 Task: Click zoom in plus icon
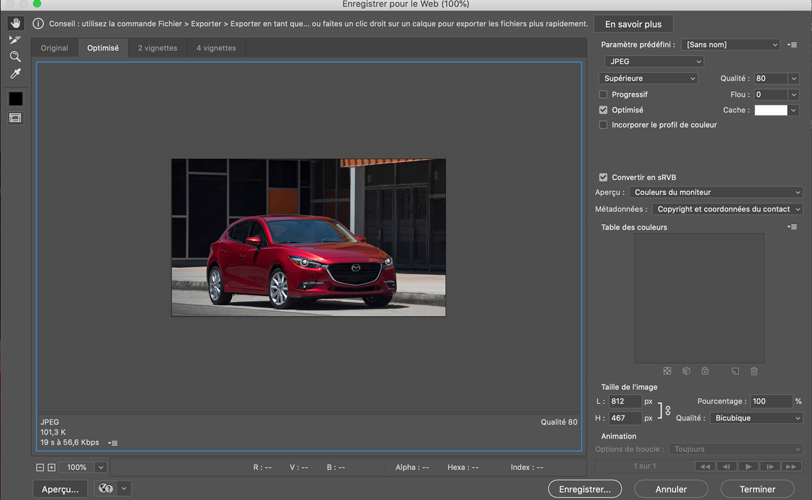51,467
